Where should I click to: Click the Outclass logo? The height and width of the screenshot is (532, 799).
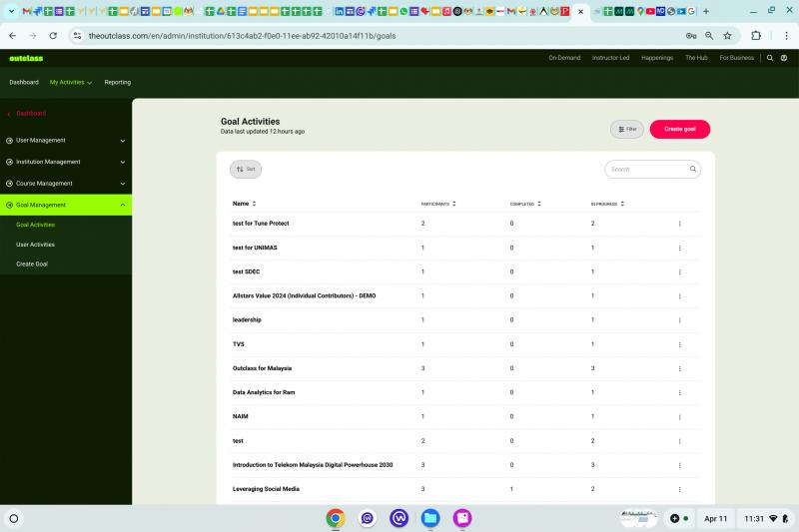(26, 58)
